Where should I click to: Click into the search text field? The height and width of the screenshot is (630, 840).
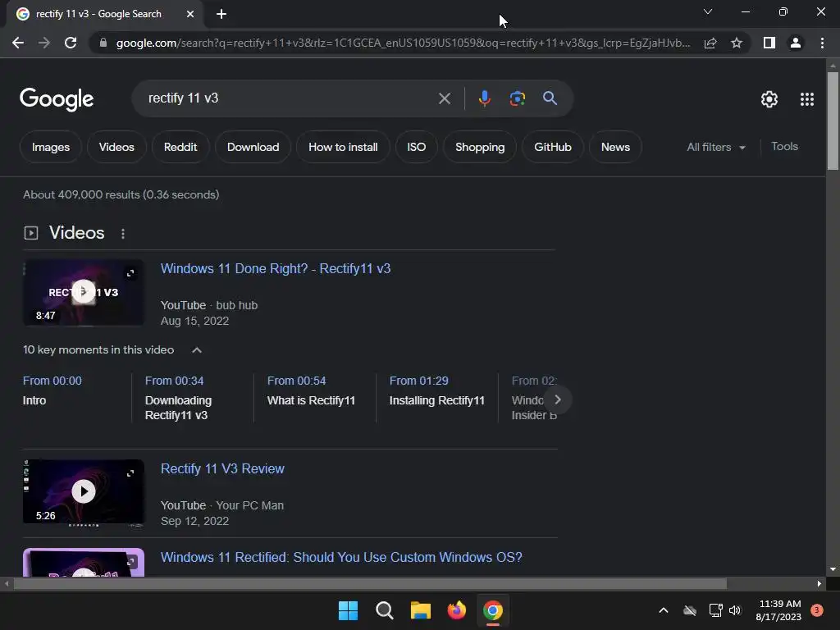[290, 98]
